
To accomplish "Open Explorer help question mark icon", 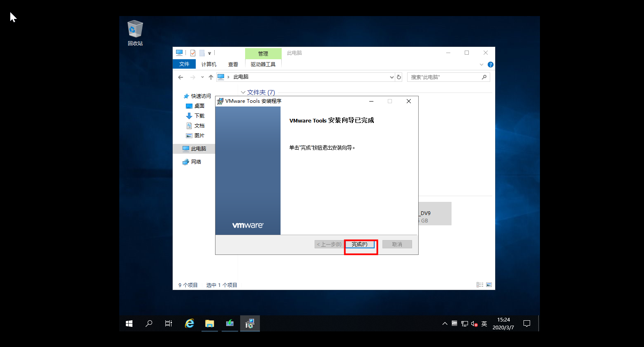I will pyautogui.click(x=490, y=65).
